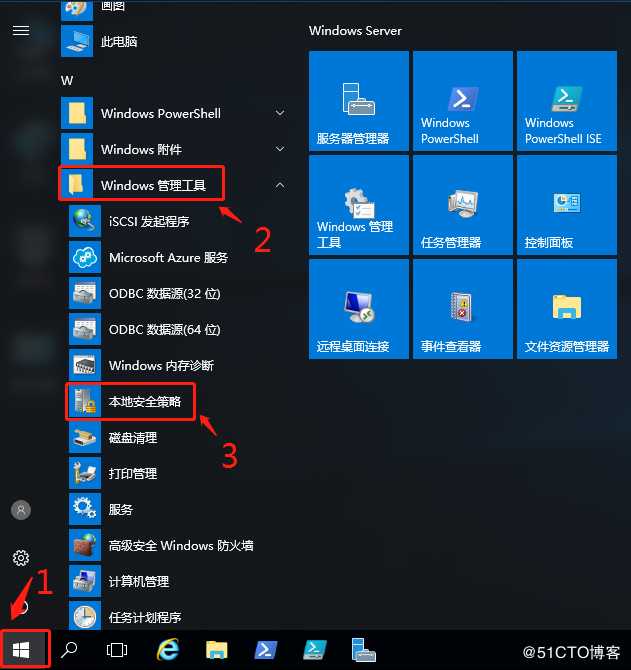The image size is (631, 670).
Task: Open the 本地安全策略 icon
Action: pyautogui.click(x=85, y=401)
